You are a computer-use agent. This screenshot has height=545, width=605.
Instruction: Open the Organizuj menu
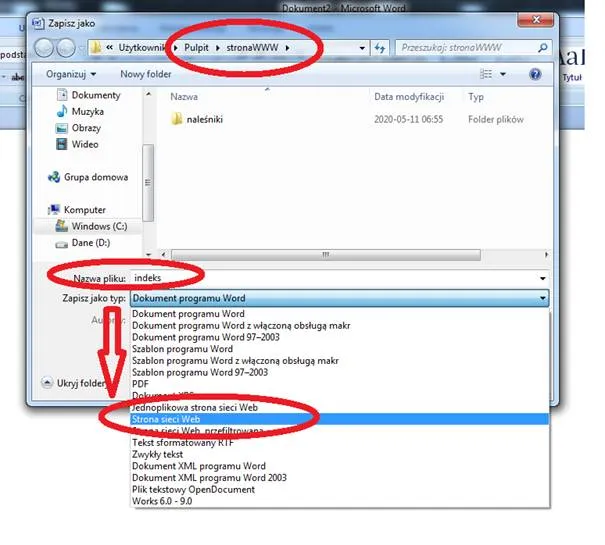(71, 74)
